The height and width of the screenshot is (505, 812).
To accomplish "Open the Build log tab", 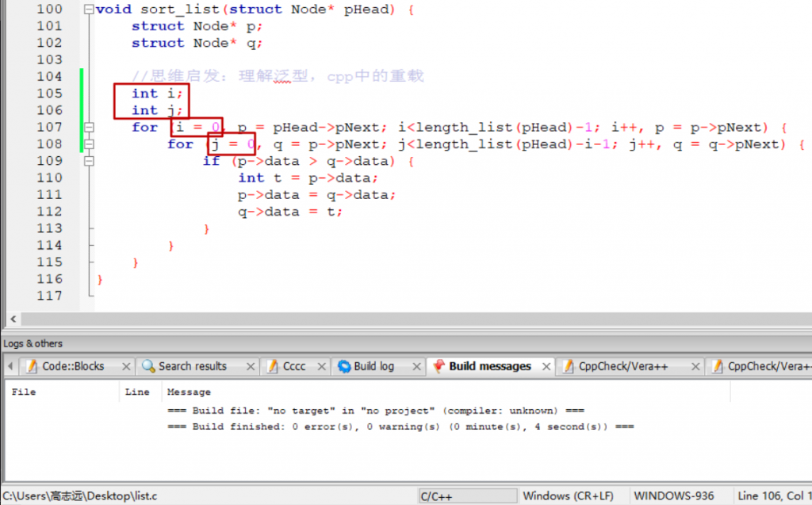I will point(373,366).
